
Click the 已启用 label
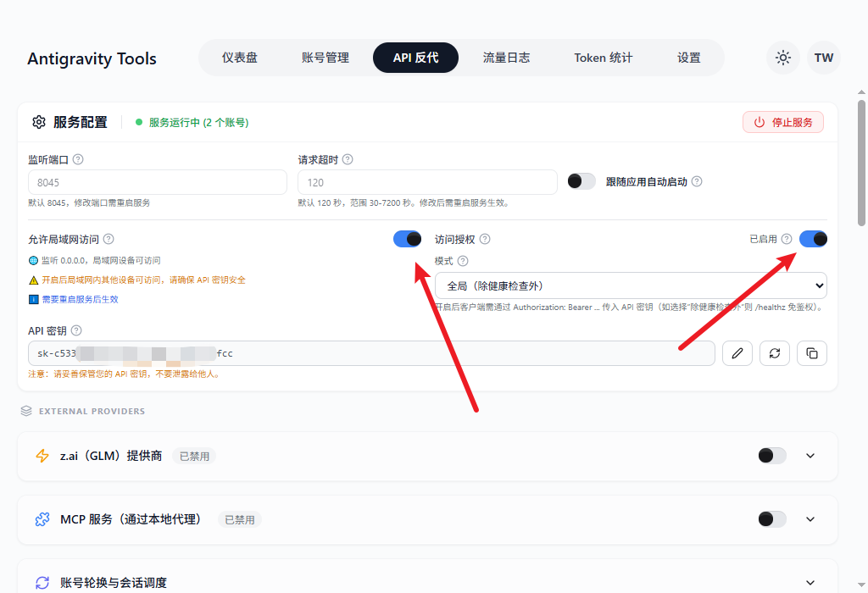pyautogui.click(x=763, y=239)
